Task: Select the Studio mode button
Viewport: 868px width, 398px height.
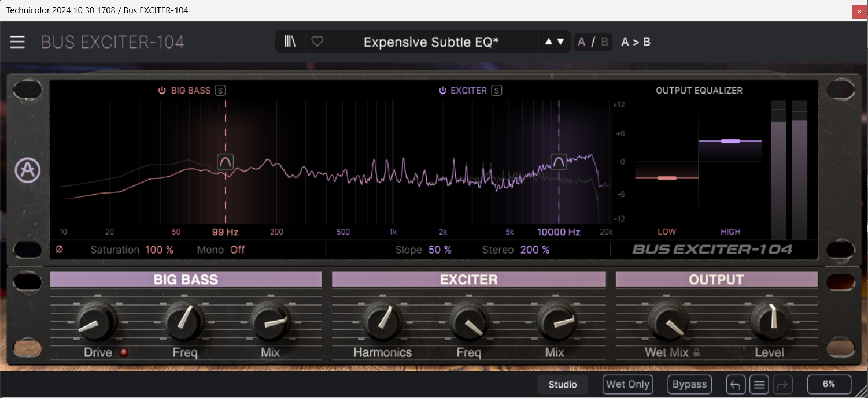Action: click(563, 385)
